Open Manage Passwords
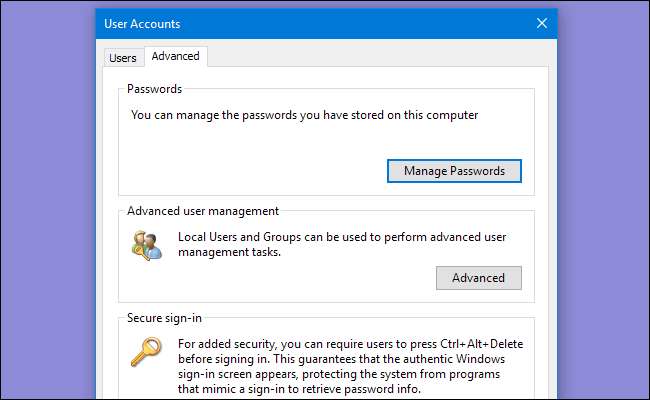The width and height of the screenshot is (650, 400). point(454,171)
